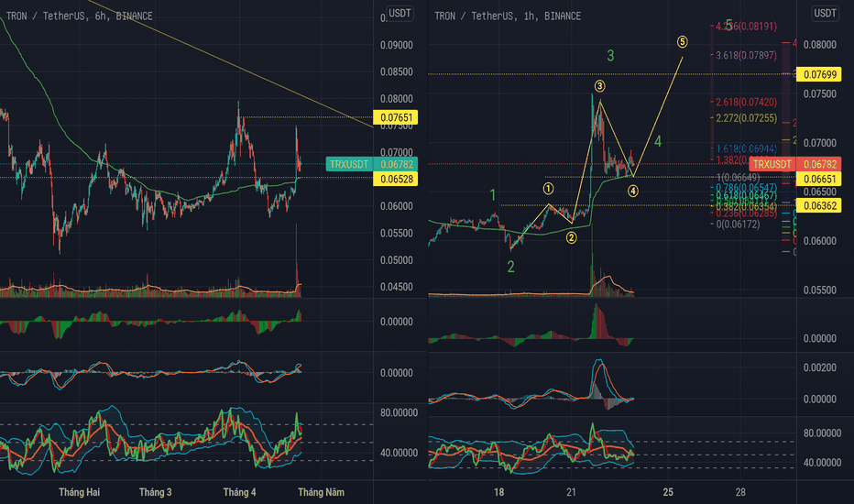
Task: Click the Tháng Năm time axis label
Action: [321, 492]
